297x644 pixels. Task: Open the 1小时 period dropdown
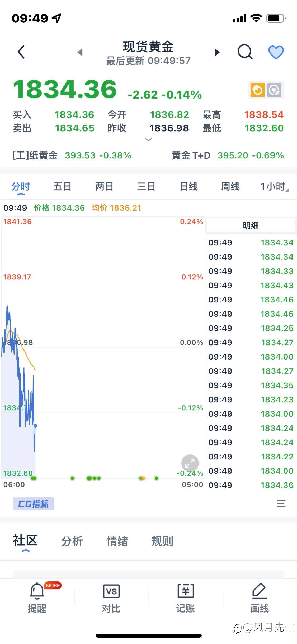(x=274, y=187)
